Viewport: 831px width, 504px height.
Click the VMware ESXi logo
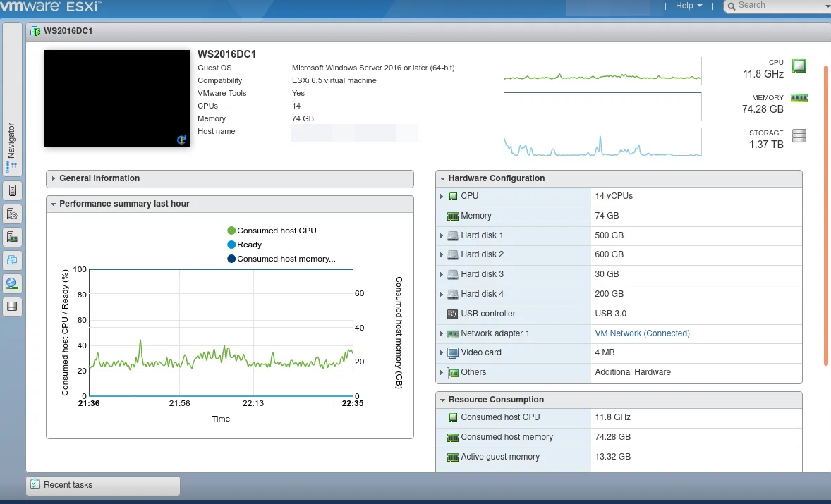[51, 7]
